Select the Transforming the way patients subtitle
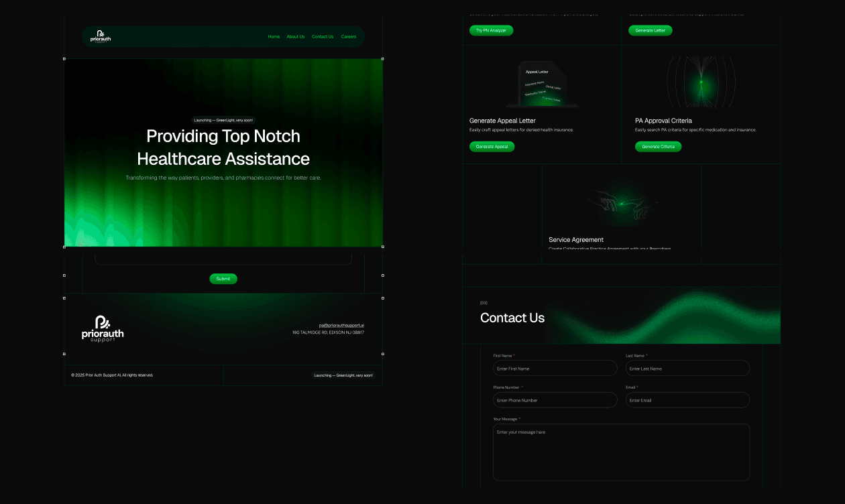This screenshot has width=845, height=504. pos(223,178)
